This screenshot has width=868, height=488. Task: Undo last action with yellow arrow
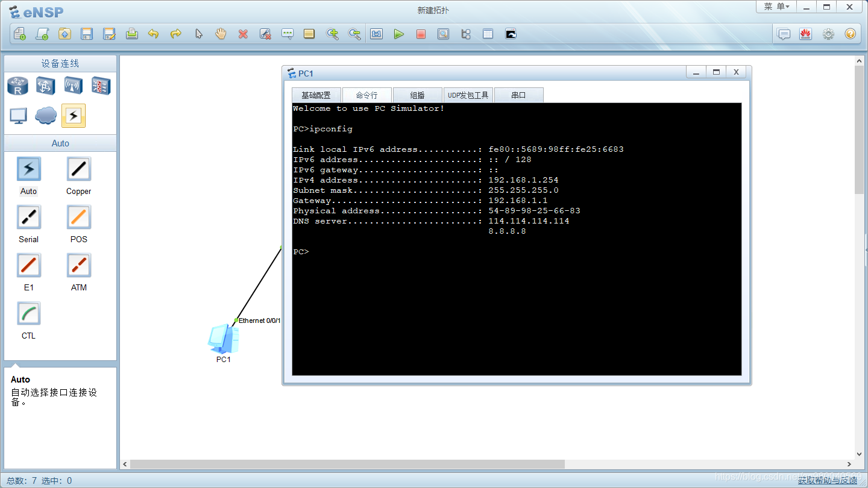pyautogui.click(x=154, y=34)
